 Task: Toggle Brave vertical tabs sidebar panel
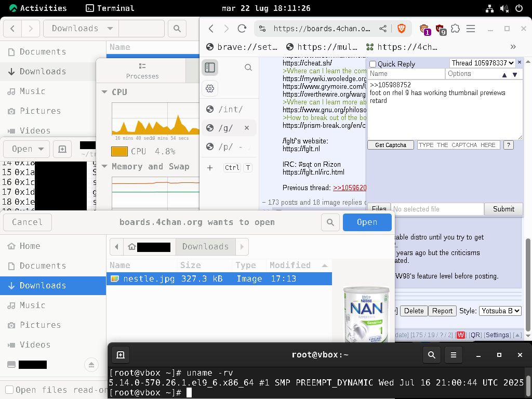click(x=210, y=68)
